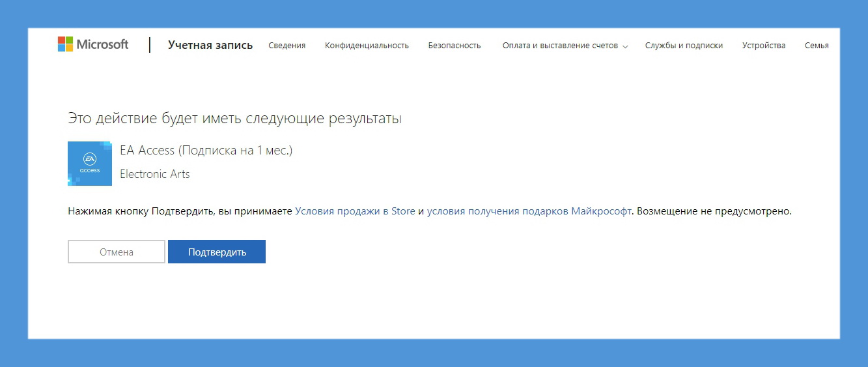Click the Microsoft four-square logo icon
Screen dimensions: 868x367
[65, 44]
